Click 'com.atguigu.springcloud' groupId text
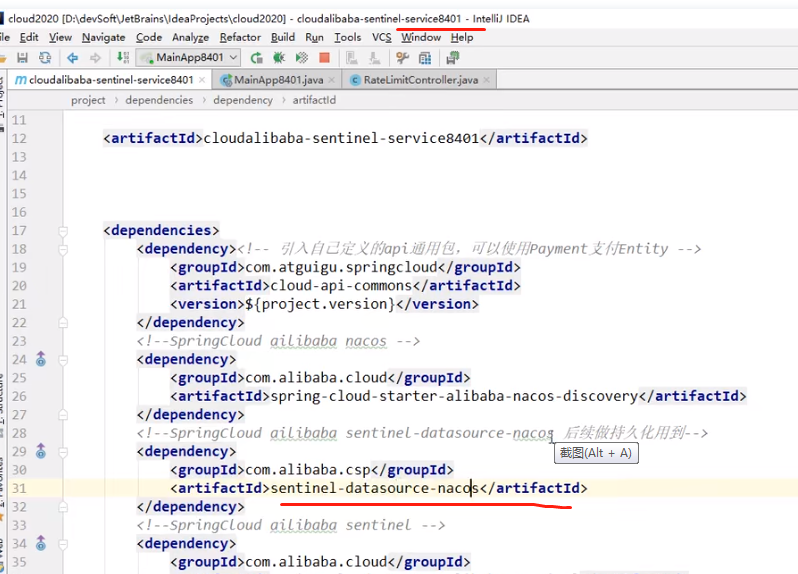The height and width of the screenshot is (574, 798). [x=341, y=267]
